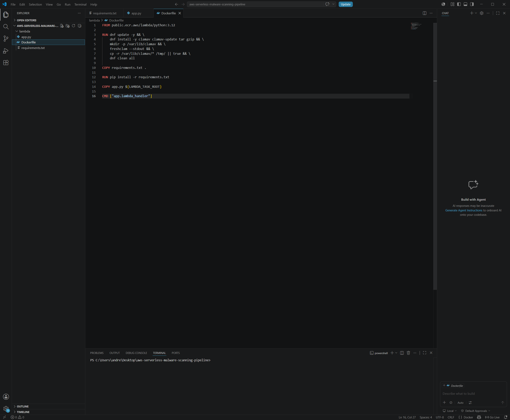Click the Update button
The image size is (510, 420).
346,4
